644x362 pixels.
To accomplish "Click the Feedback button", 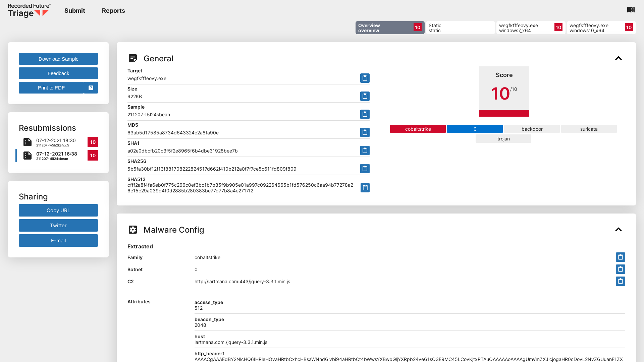I will pyautogui.click(x=58, y=73).
